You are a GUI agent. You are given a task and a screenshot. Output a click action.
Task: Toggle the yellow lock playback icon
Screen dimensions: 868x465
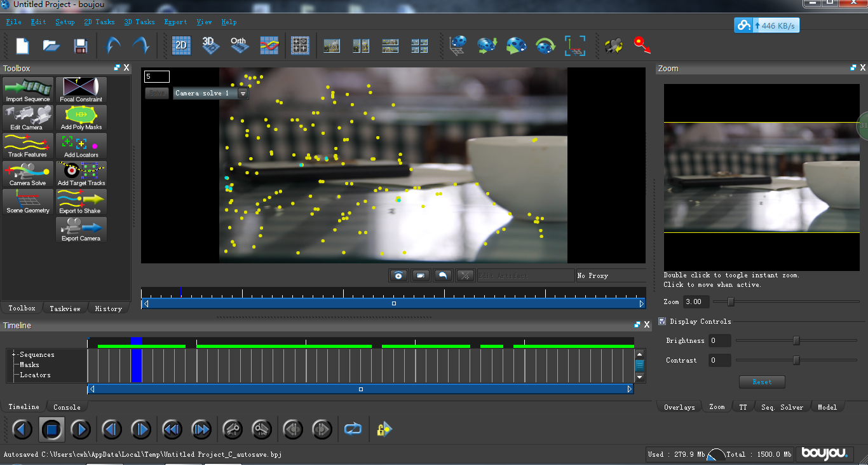pos(384,429)
